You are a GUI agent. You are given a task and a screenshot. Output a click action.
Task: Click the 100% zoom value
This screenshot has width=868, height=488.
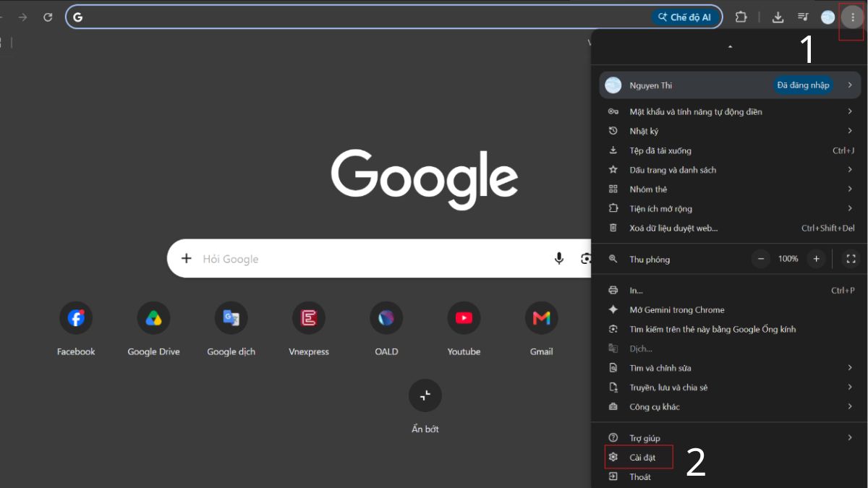coord(788,259)
